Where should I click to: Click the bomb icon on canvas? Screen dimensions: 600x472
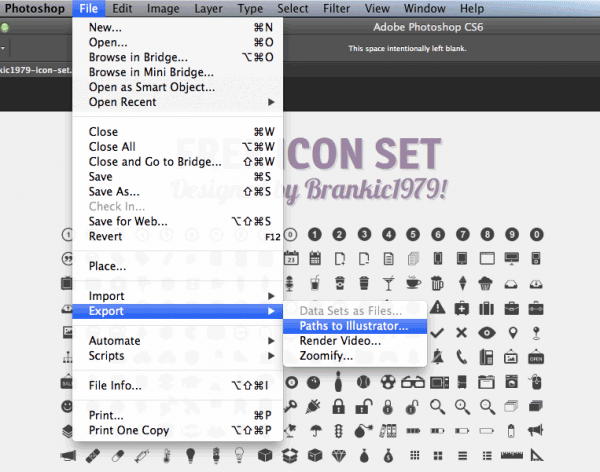click(x=363, y=431)
